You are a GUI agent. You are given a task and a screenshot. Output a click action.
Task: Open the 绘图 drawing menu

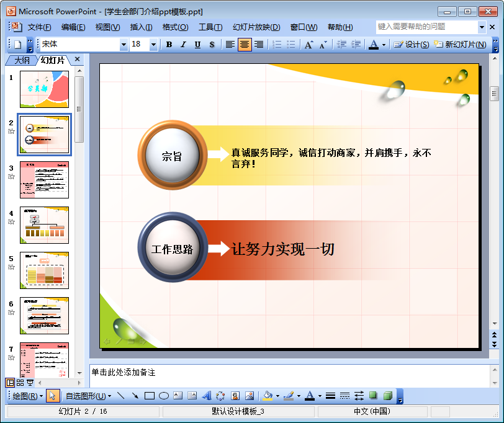coord(28,396)
